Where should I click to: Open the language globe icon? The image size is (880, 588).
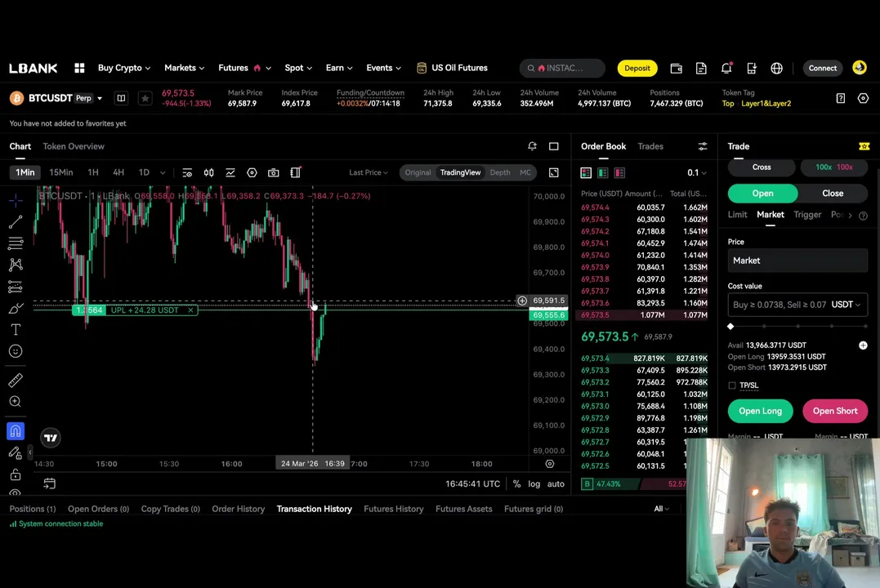(777, 68)
